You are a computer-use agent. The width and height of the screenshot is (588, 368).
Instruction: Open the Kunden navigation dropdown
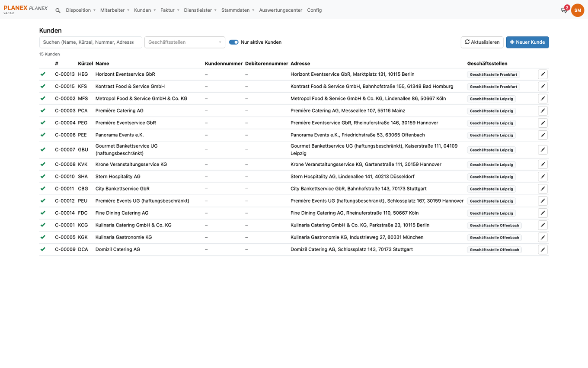click(x=145, y=10)
